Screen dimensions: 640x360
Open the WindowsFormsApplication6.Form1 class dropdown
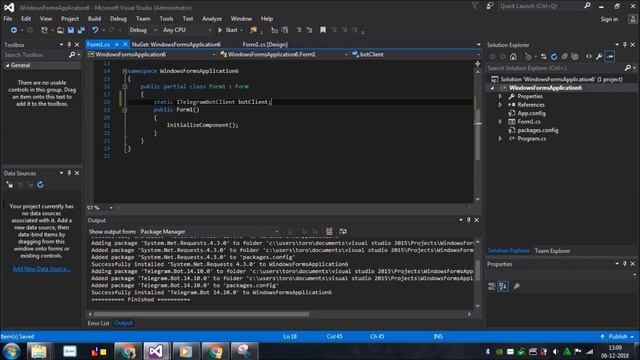pyautogui.click(x=284, y=54)
